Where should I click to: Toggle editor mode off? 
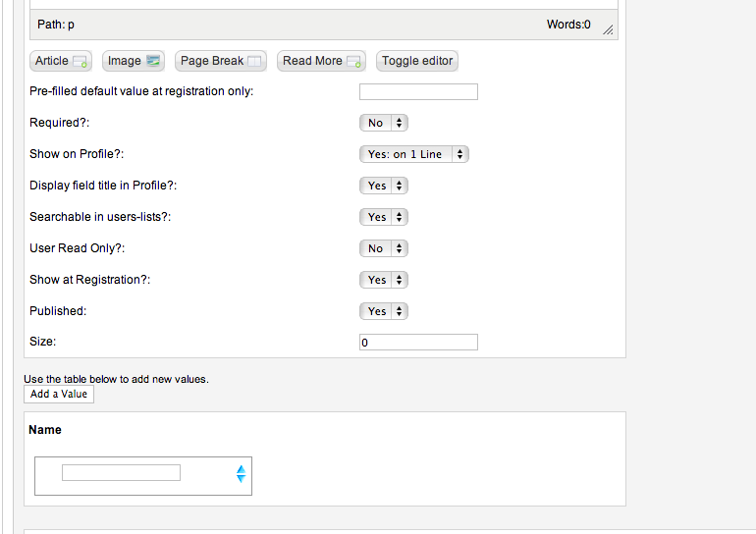click(417, 61)
